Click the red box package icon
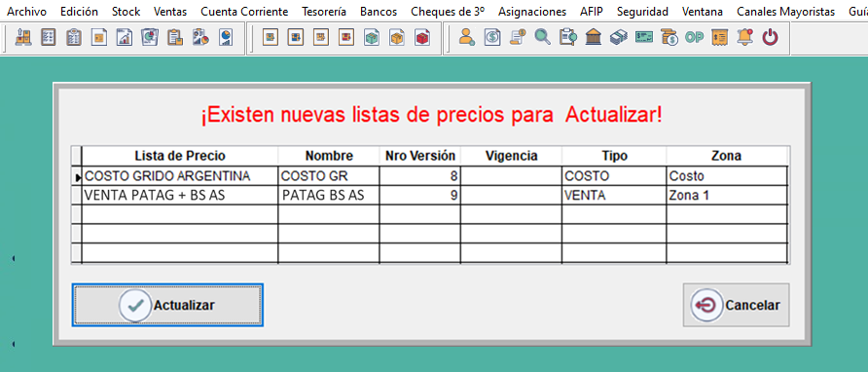This screenshot has width=868, height=372. tap(422, 38)
